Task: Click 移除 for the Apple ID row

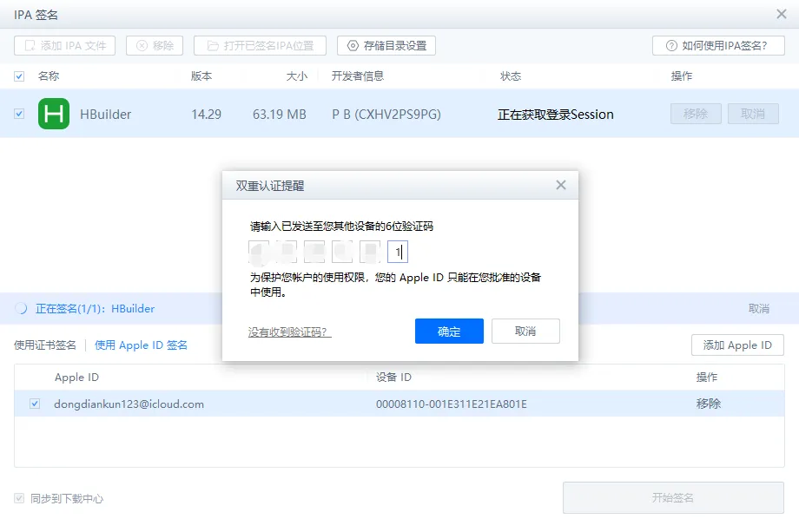Action: pos(709,404)
